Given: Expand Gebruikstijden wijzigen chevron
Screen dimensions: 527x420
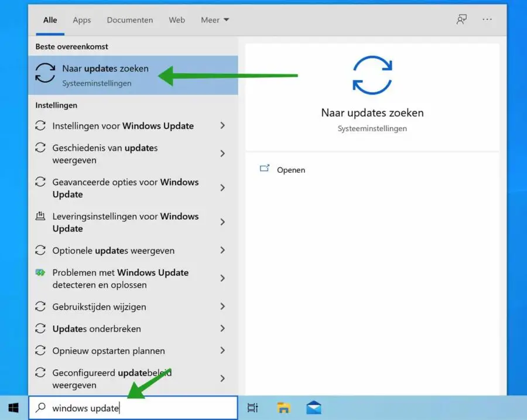Looking at the screenshot, I should pyautogui.click(x=223, y=306).
